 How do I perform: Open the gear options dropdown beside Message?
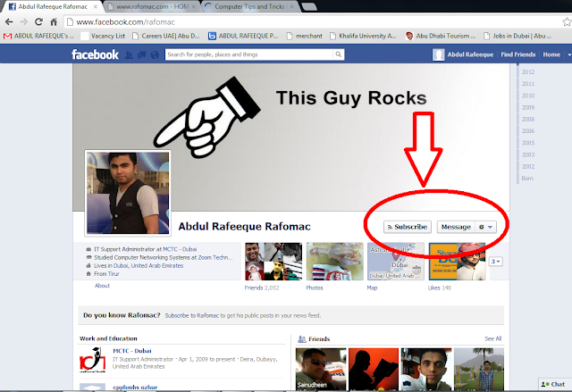click(485, 227)
